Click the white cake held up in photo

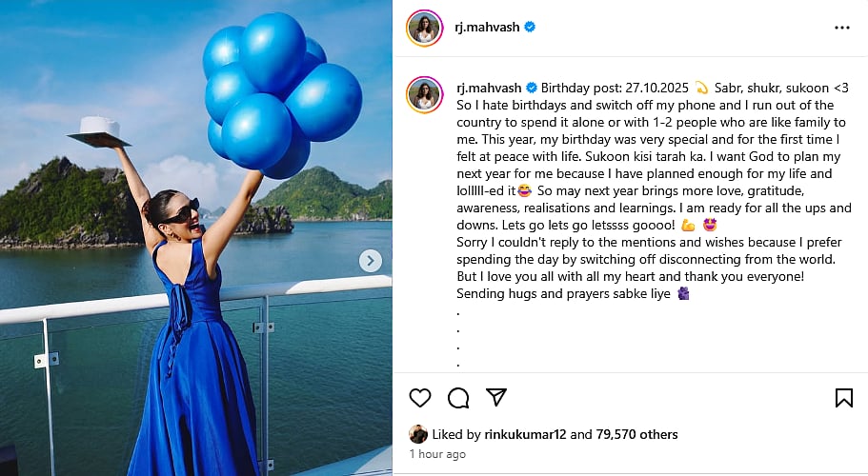click(x=100, y=125)
